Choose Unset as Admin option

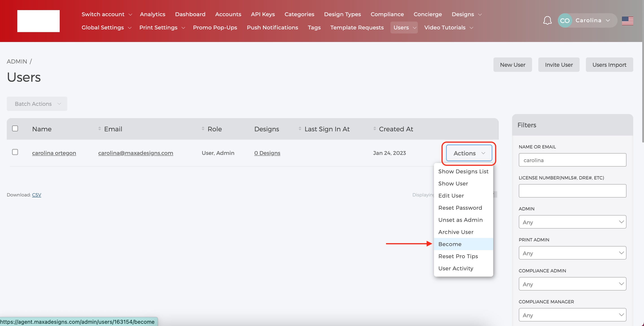[463, 220]
